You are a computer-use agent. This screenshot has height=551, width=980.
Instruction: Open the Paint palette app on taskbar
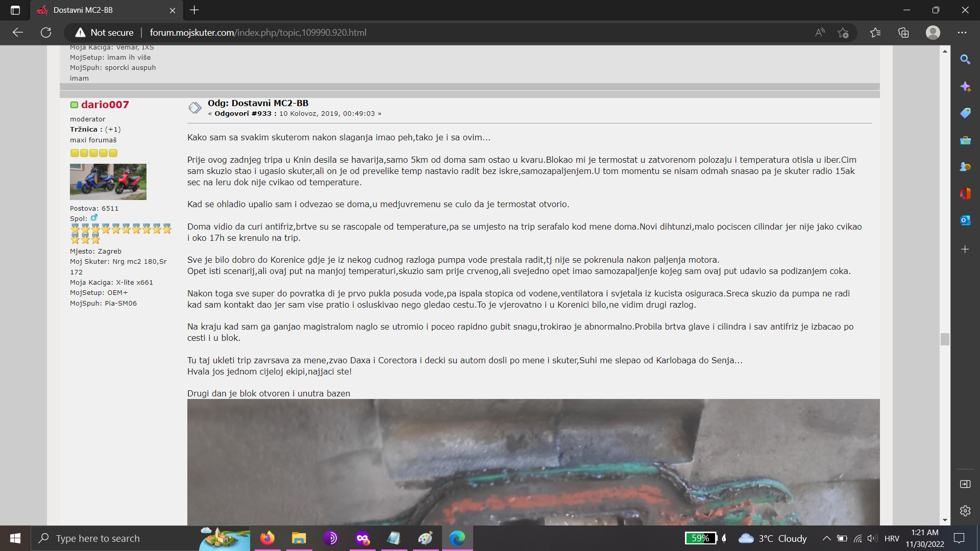click(x=425, y=538)
